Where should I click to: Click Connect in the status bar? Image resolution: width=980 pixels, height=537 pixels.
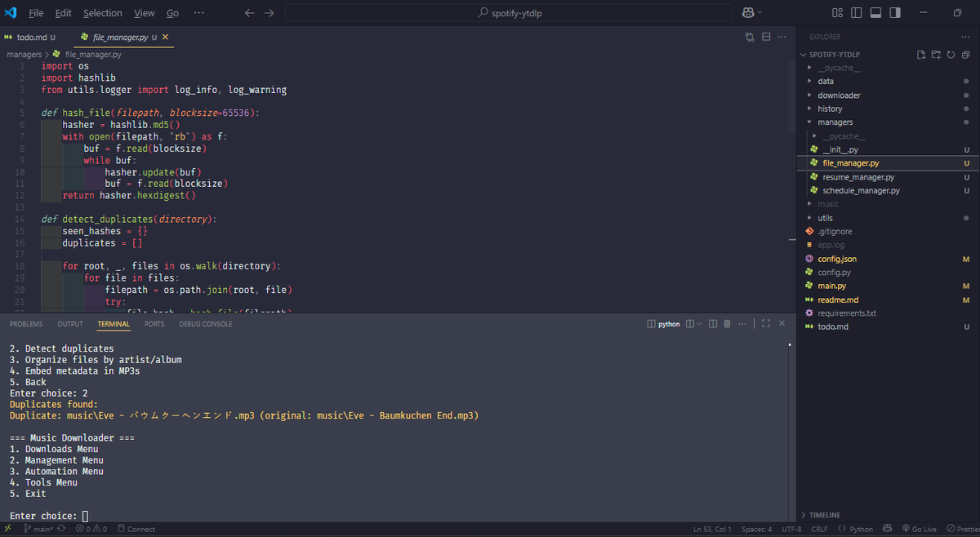136,529
